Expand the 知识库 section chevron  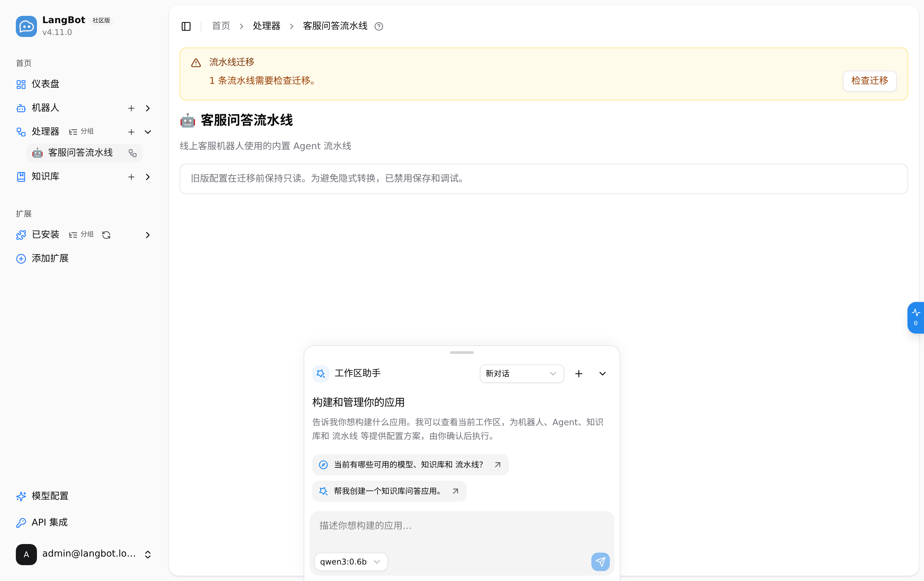tap(148, 177)
